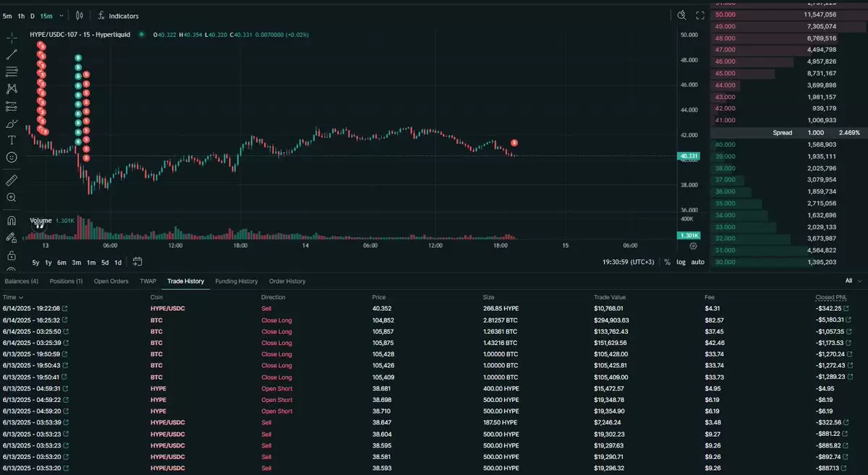This screenshot has width=868, height=475.
Task: Open the forecasting and measurement tools
Action: point(12,106)
